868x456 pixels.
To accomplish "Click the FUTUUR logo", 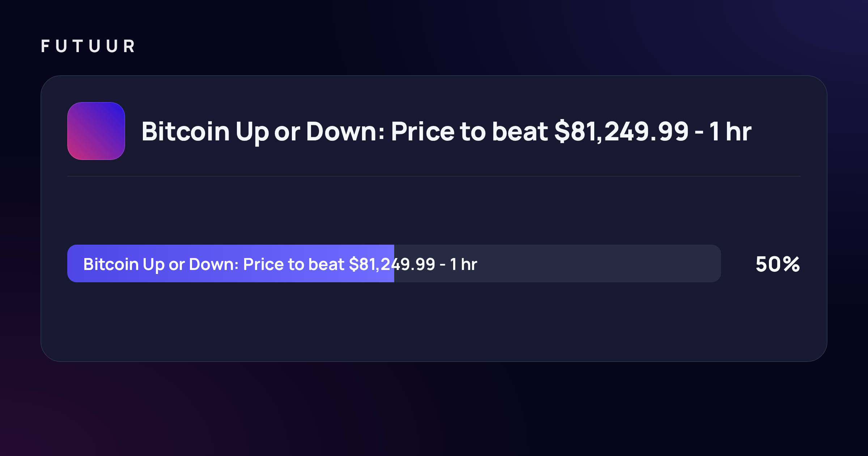I will (88, 46).
